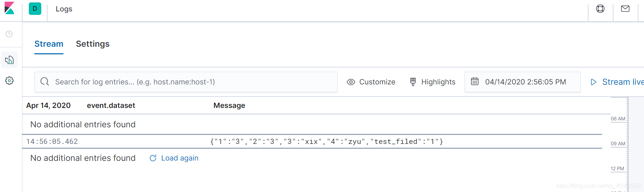Open the Logs app sidebar icon
The width and height of the screenshot is (644, 192).
click(x=9, y=60)
